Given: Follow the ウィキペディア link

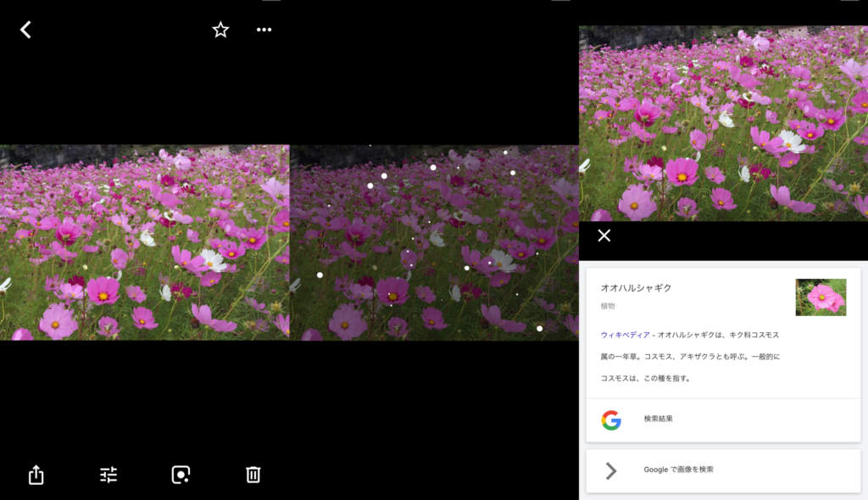Looking at the screenshot, I should tap(625, 335).
